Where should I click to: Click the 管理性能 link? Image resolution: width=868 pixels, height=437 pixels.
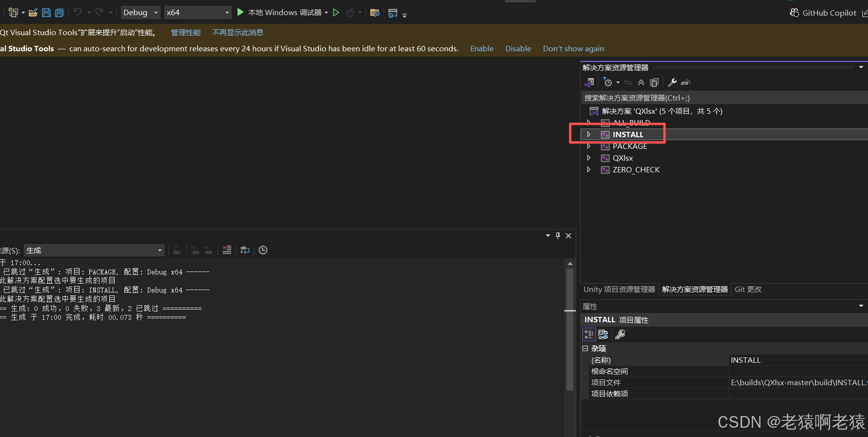click(x=186, y=32)
